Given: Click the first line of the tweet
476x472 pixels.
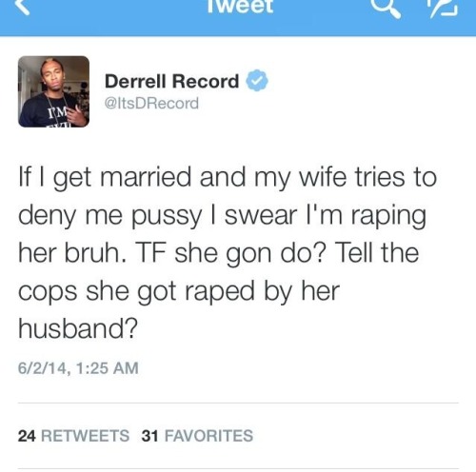Looking at the screenshot, I should tap(228, 178).
